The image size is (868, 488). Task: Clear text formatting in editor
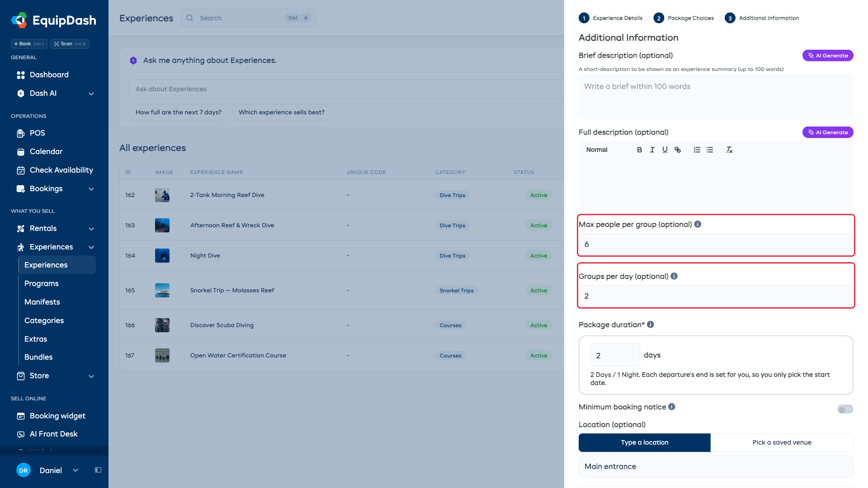tap(729, 150)
